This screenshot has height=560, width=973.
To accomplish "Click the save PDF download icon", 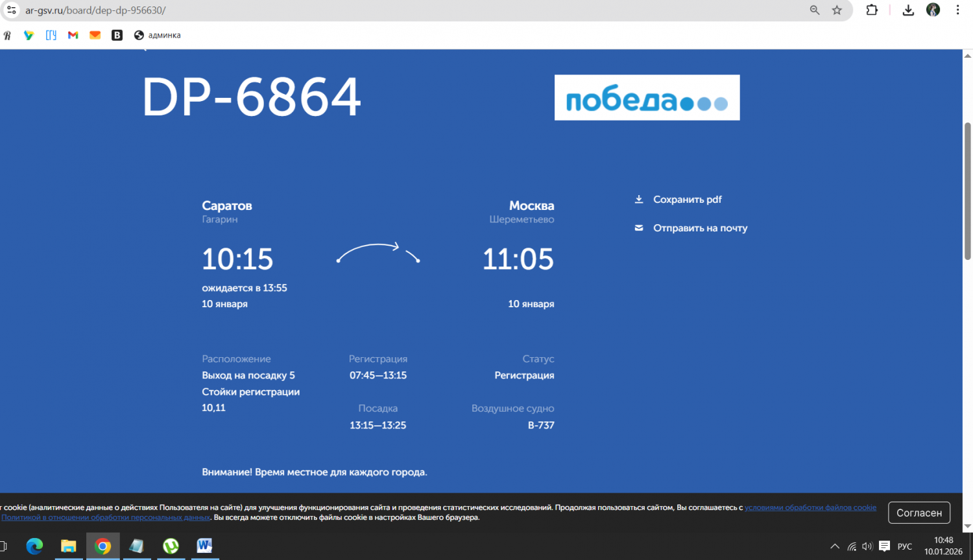I will tap(639, 200).
